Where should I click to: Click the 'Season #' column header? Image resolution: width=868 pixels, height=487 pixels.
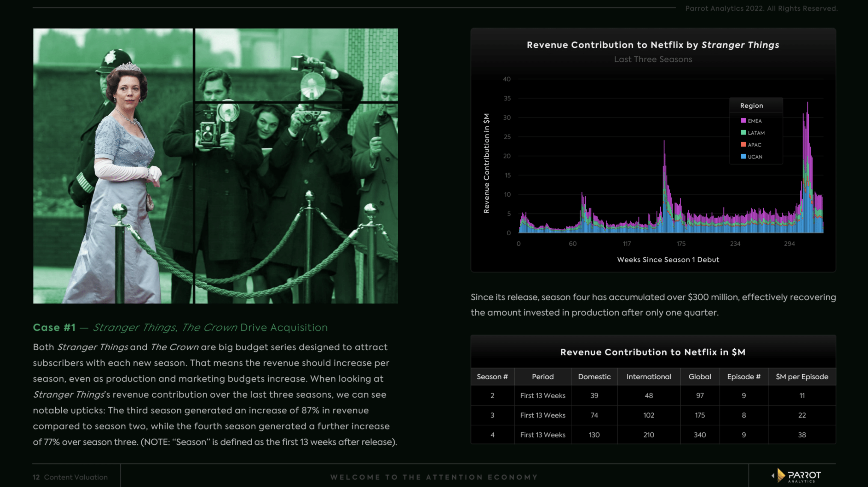pyautogui.click(x=492, y=376)
